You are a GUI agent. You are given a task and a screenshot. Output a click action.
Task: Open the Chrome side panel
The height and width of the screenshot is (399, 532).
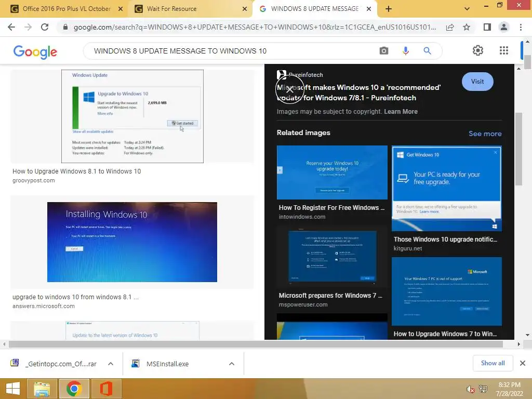487,27
